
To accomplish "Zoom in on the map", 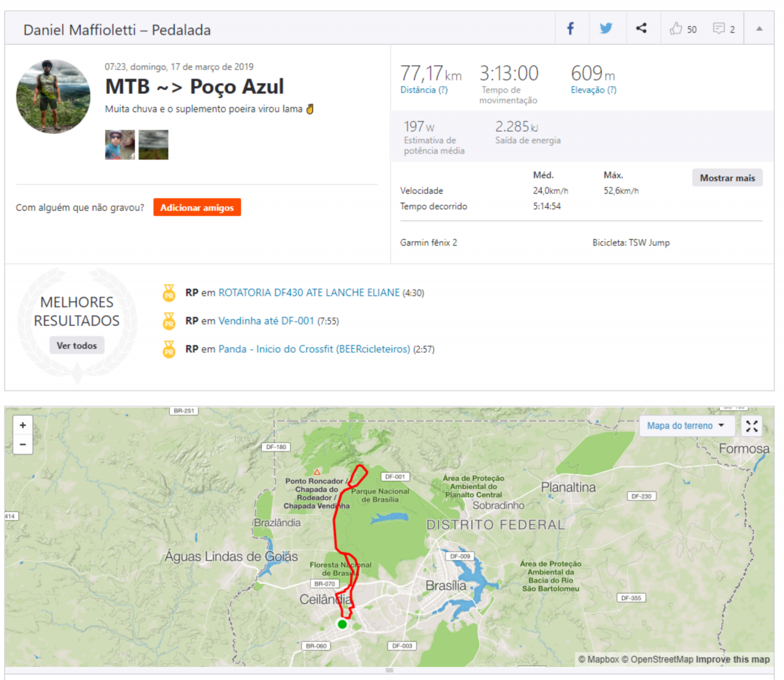I will point(23,425).
